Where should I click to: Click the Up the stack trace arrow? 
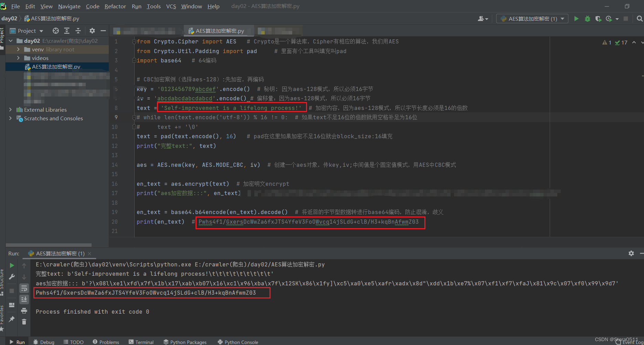pos(24,265)
